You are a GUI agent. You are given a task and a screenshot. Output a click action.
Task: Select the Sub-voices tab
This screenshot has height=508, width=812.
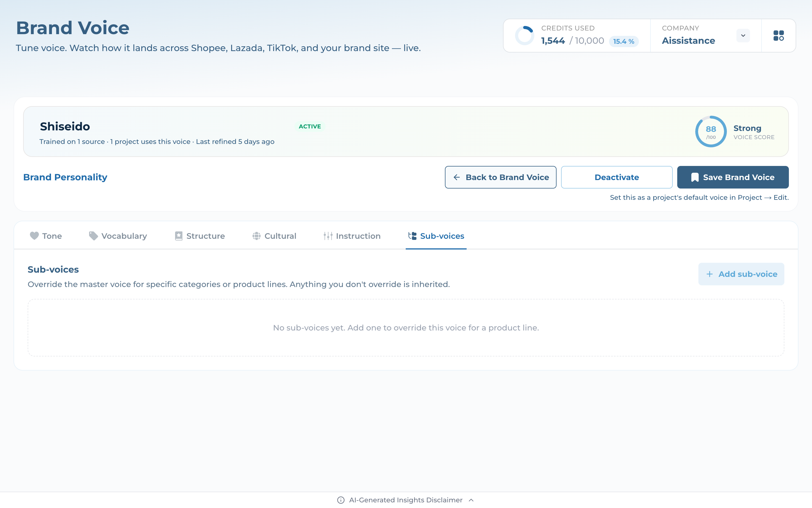(x=436, y=236)
